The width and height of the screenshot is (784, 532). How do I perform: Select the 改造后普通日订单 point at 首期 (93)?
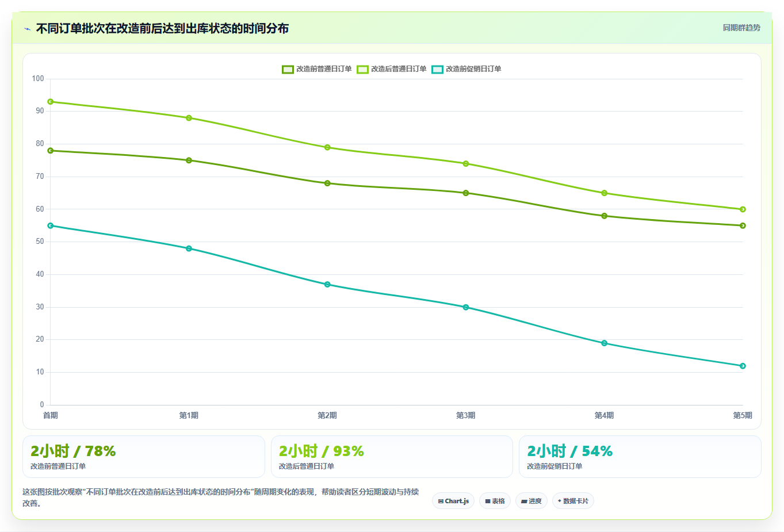[x=51, y=102]
